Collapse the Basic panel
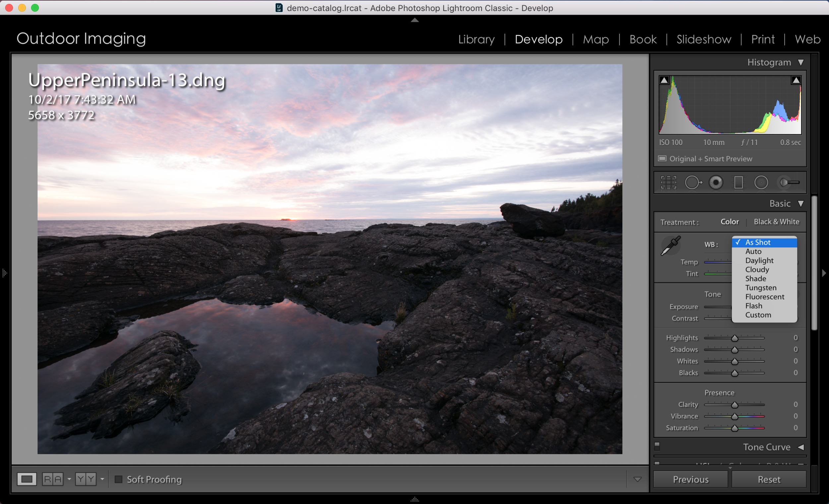829x504 pixels. click(x=801, y=204)
